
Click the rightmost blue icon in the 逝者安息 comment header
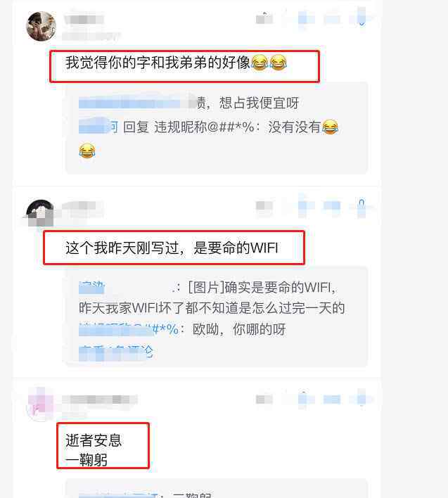[361, 400]
